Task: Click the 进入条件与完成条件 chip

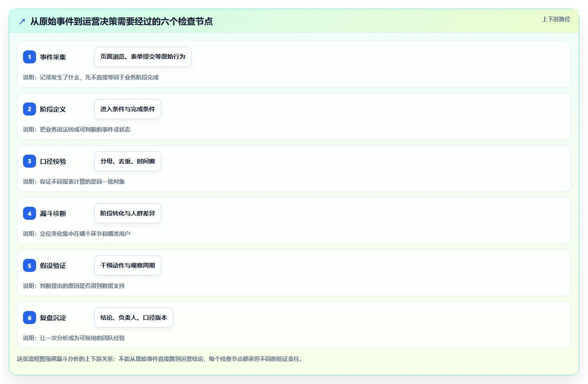Action: click(128, 109)
